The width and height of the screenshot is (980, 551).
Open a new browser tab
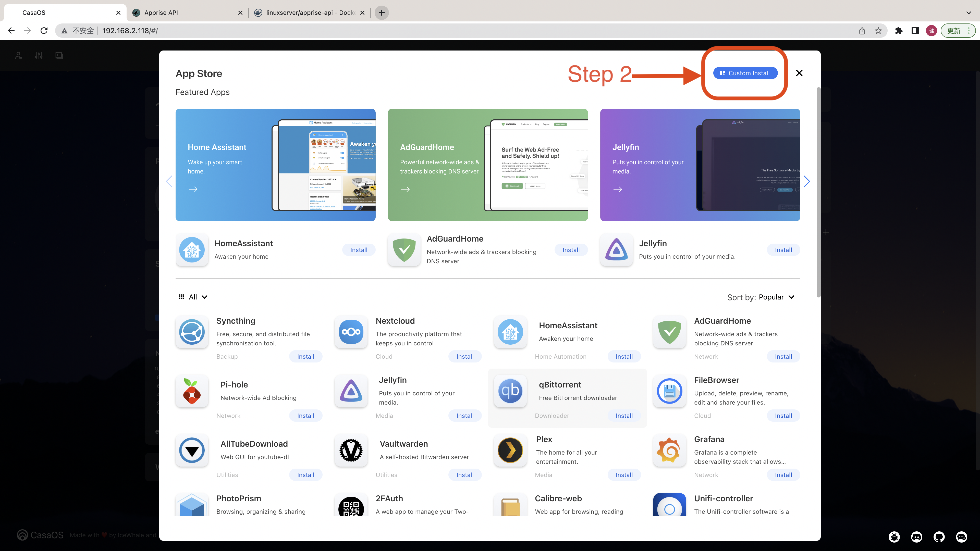tap(382, 12)
